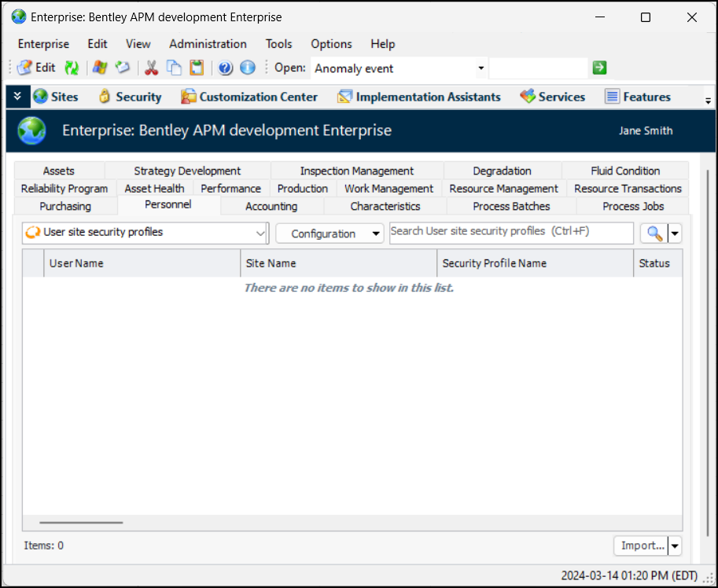Click the Copy icon in toolbar
718x588 pixels.
coord(174,68)
